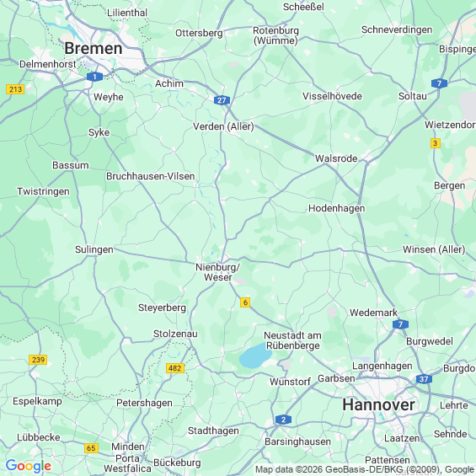The width and height of the screenshot is (476, 476).
Task: Select the A37 highway shield near Hannover
Action: (424, 379)
